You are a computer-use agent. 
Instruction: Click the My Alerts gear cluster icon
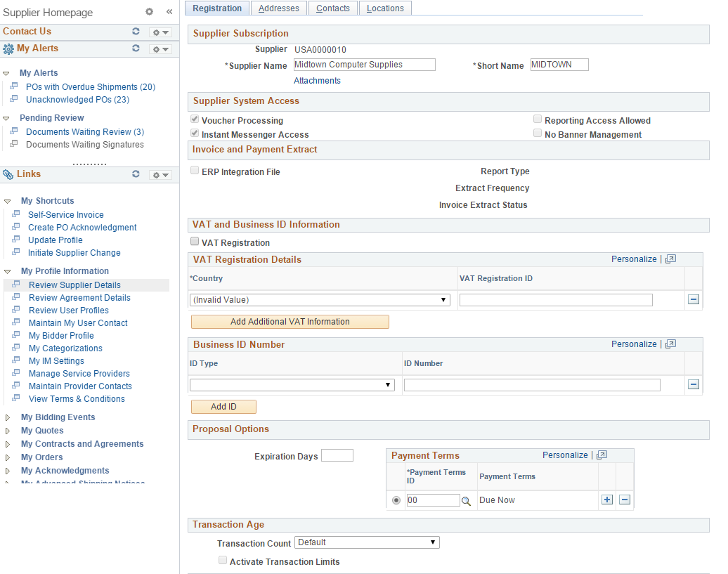pos(8,48)
